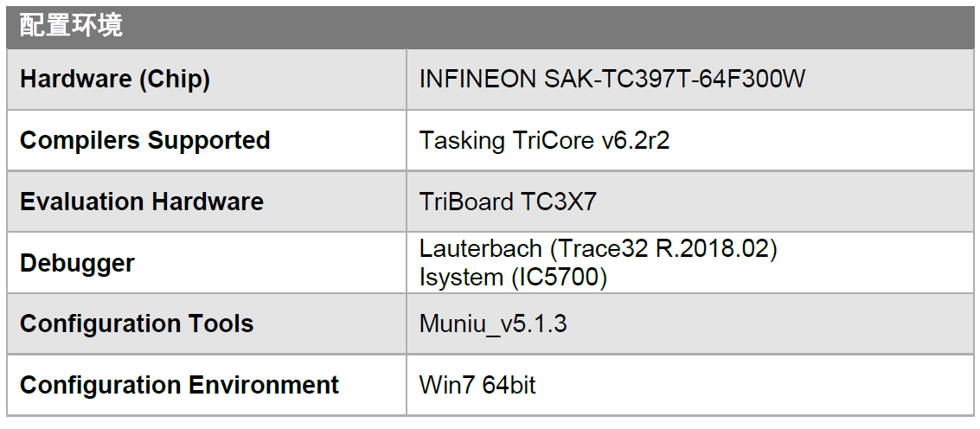This screenshot has height=429, width=980.
Task: Click the Win7 64bit value cell
Action: coord(690,385)
